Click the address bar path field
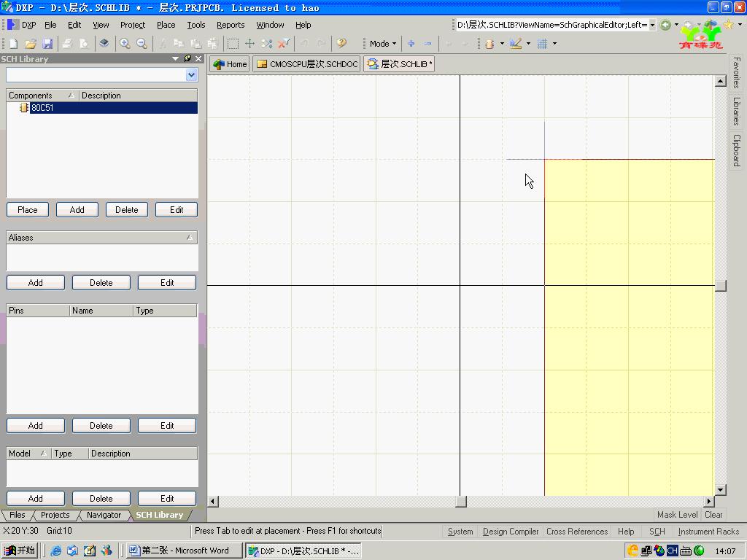Screen dimensions: 747x560 point(551,25)
